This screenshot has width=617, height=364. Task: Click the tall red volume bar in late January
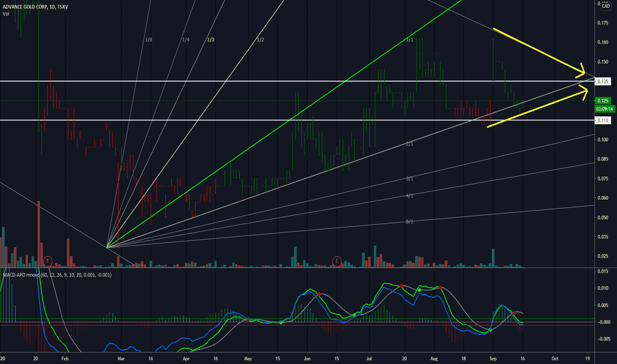pyautogui.click(x=38, y=234)
